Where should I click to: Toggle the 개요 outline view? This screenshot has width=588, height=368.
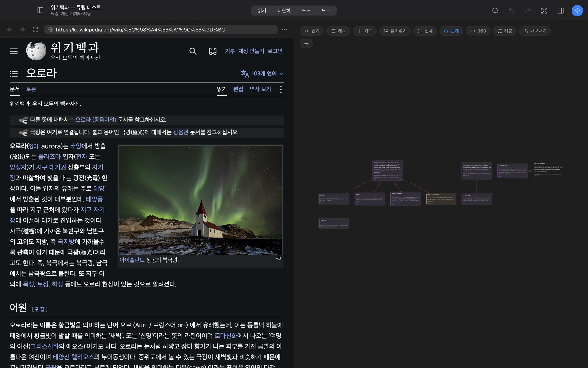338,31
